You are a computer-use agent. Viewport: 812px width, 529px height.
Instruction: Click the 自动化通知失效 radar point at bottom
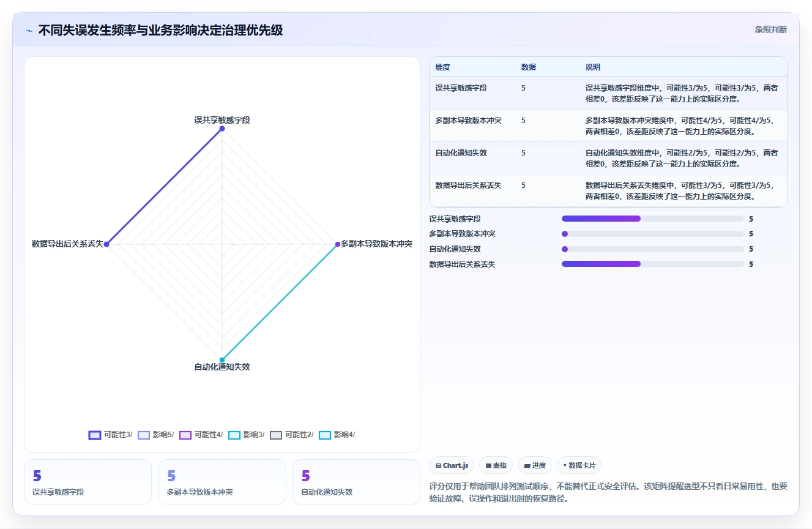pos(222,359)
